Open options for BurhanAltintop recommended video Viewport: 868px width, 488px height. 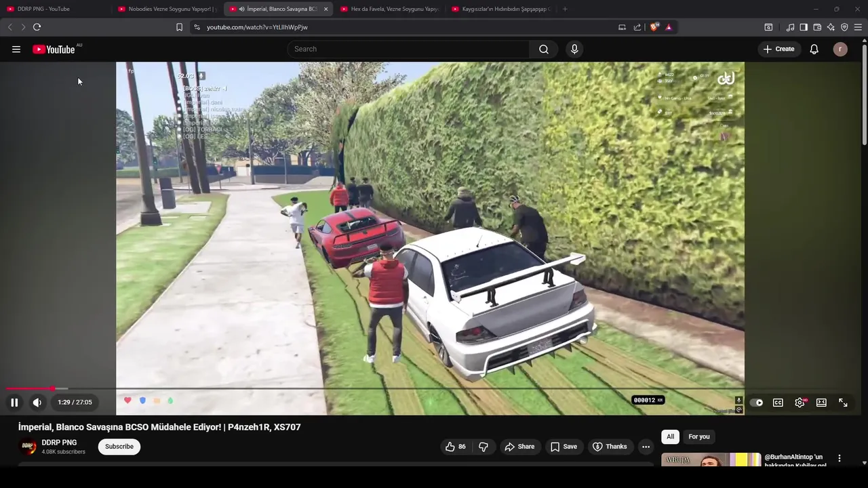tap(840, 459)
